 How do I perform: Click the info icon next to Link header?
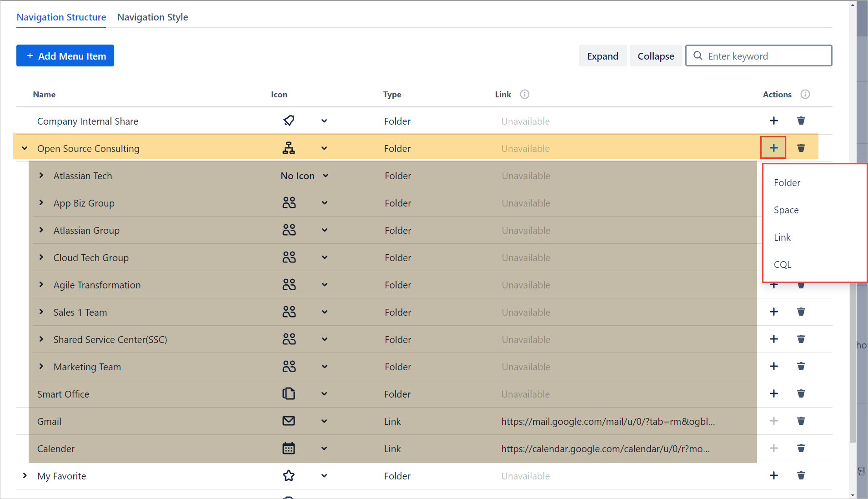[x=525, y=94]
